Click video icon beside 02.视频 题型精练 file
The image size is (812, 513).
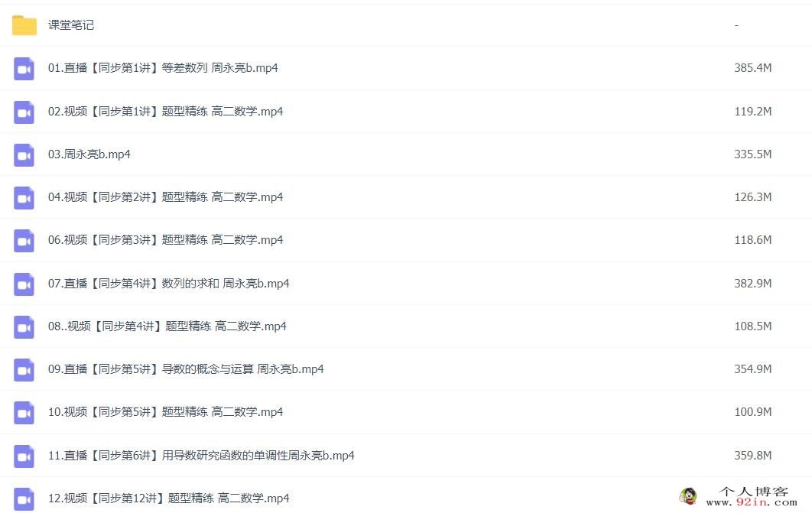24,112
